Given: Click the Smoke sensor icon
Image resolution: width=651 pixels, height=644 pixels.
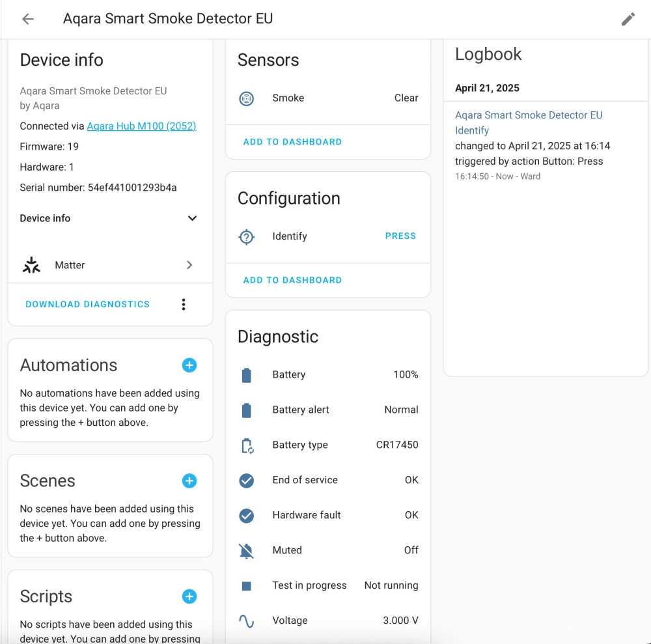Looking at the screenshot, I should [x=247, y=98].
